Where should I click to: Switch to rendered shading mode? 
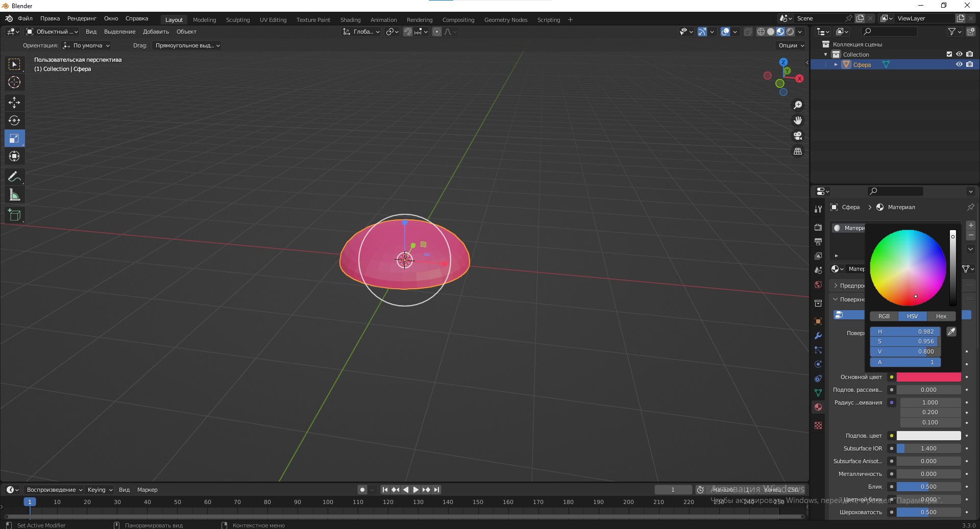[x=790, y=32]
